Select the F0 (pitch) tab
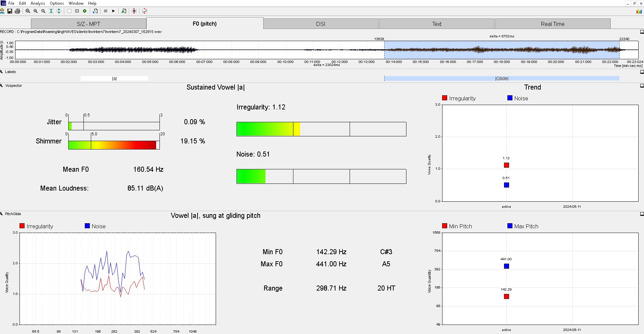This screenshot has height=334, width=644. 205,23
